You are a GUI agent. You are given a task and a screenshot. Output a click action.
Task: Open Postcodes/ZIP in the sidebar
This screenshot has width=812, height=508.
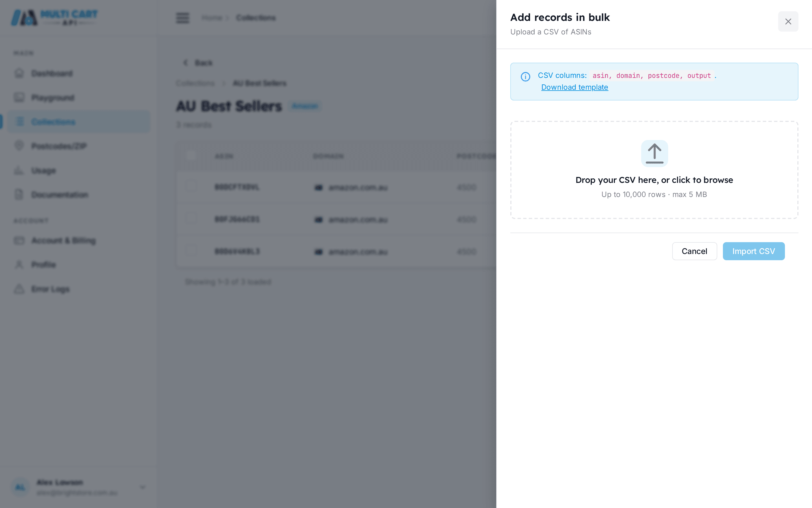pyautogui.click(x=78, y=146)
